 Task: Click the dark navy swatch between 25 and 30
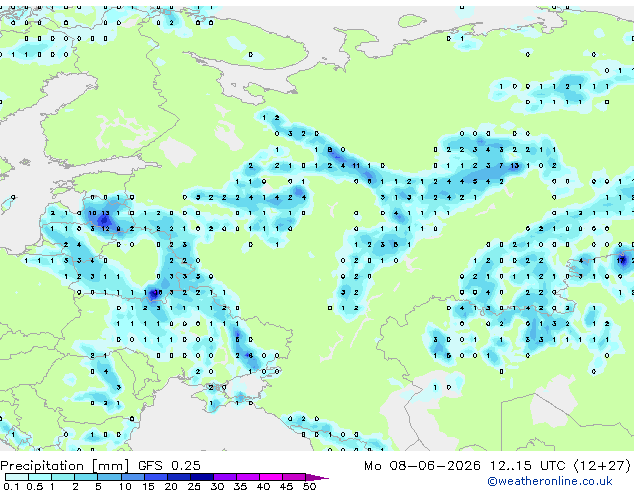coord(202,477)
